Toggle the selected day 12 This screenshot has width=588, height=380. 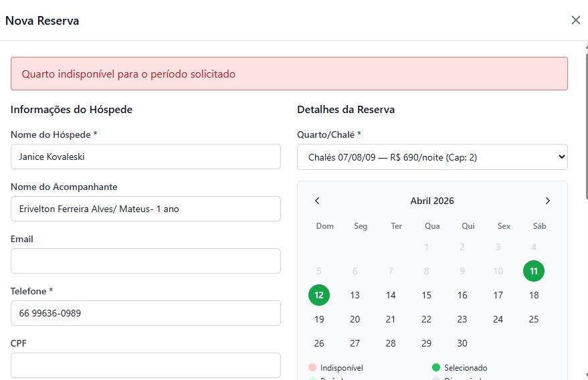[319, 295]
